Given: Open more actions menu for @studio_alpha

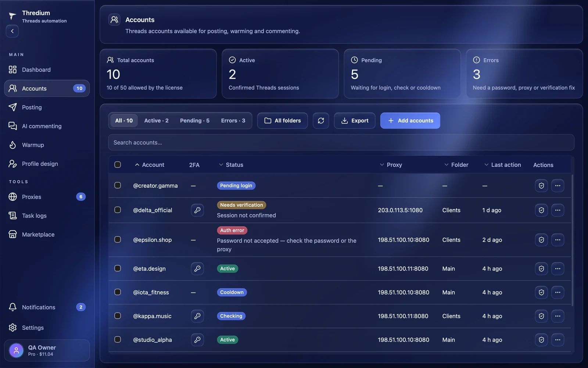Looking at the screenshot, I should pos(557,340).
